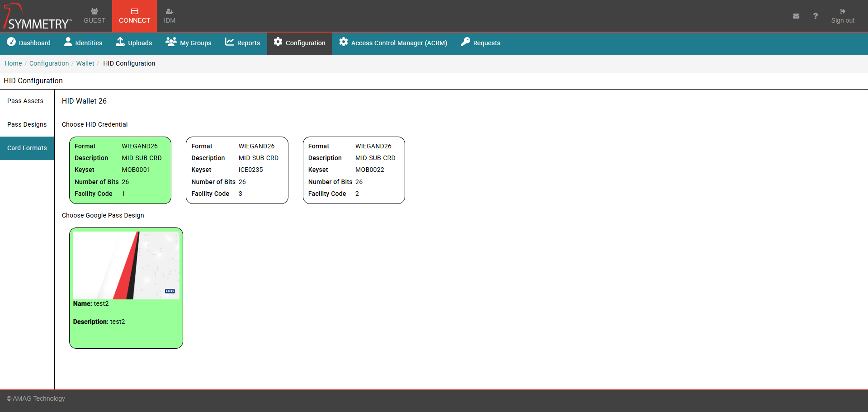Open My Groups menu item
Viewport: 868px width, 412px height.
(x=189, y=43)
